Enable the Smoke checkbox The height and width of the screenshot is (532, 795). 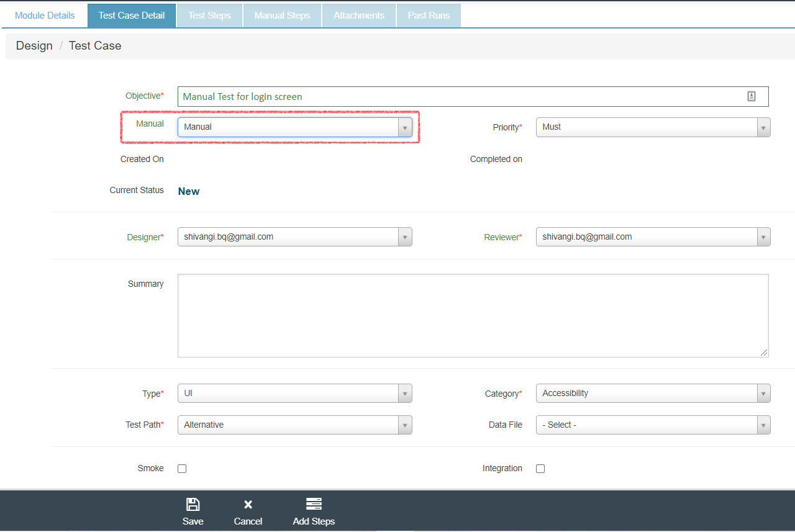pyautogui.click(x=182, y=469)
